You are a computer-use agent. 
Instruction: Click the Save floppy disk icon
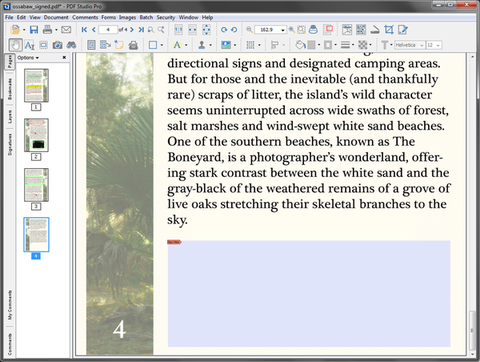tap(34, 30)
